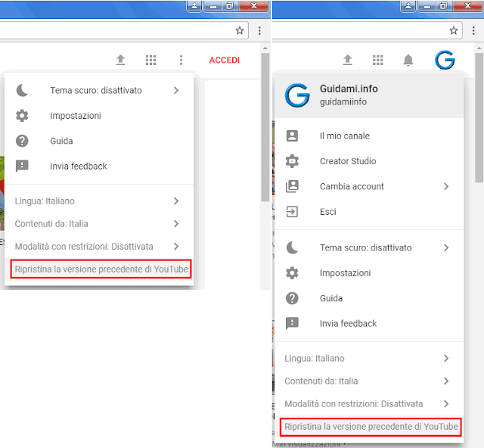The width and height of the screenshot is (484, 448).
Task: Choose Esci to sign out
Action: (369, 212)
